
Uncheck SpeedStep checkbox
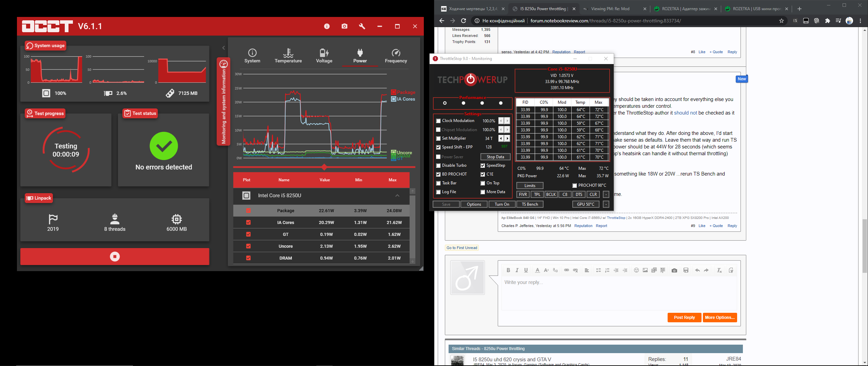[x=482, y=166]
